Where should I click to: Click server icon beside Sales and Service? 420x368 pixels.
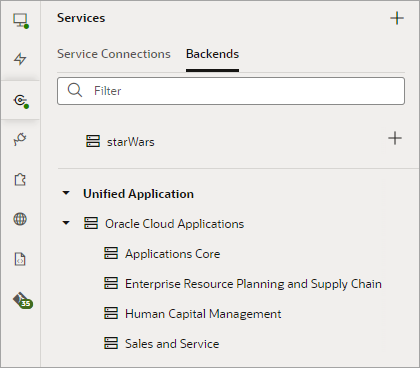pyautogui.click(x=111, y=343)
